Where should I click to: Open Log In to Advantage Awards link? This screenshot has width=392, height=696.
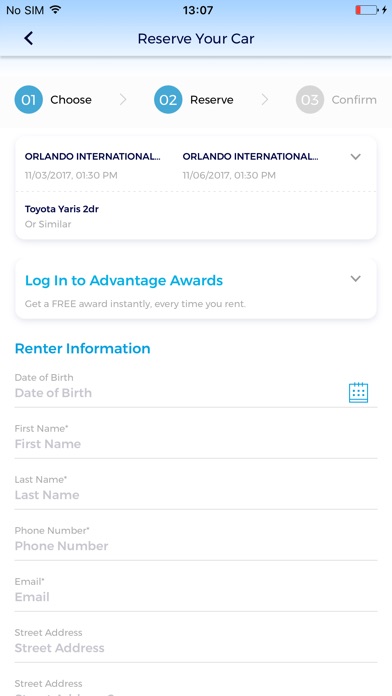(x=124, y=281)
